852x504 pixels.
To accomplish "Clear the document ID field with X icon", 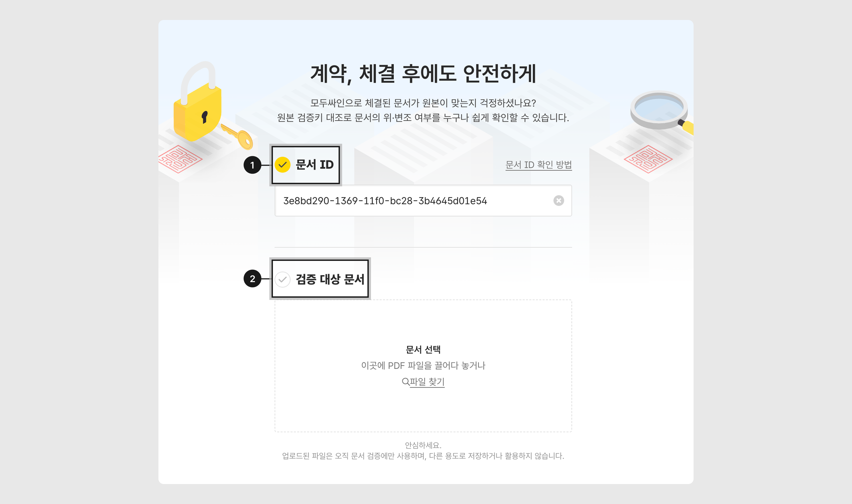I will tap(558, 201).
